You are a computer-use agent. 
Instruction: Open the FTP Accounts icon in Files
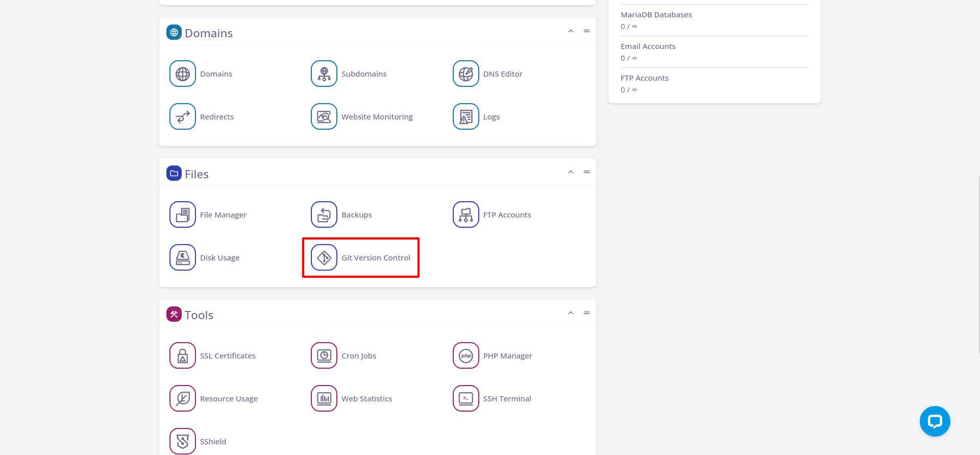tap(466, 214)
